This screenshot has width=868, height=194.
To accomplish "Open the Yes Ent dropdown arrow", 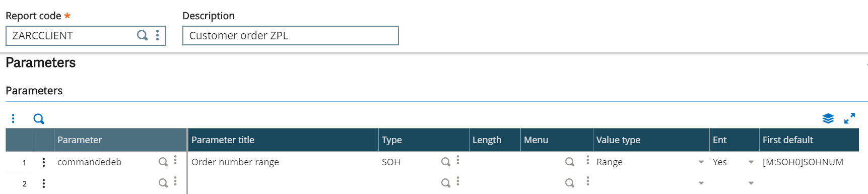I will coord(751,162).
